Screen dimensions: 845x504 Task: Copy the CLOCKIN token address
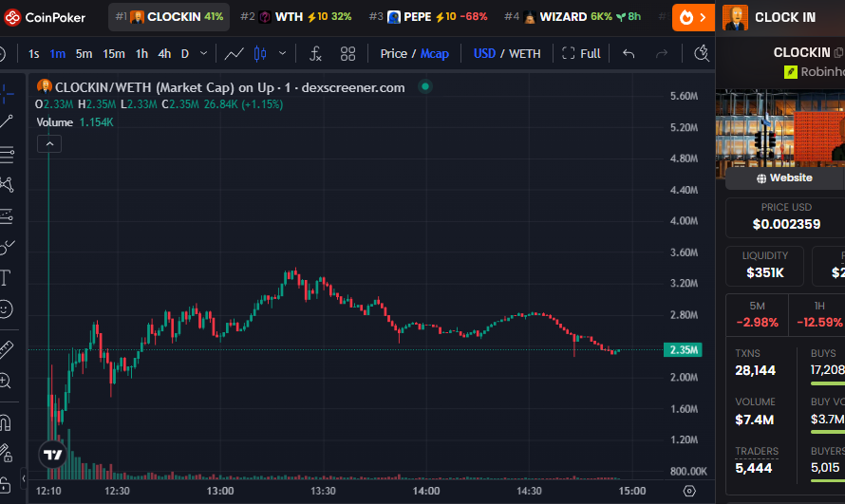838,52
